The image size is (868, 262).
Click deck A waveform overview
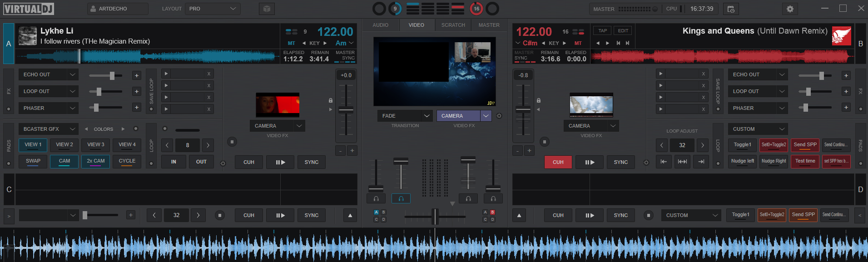coord(148,57)
